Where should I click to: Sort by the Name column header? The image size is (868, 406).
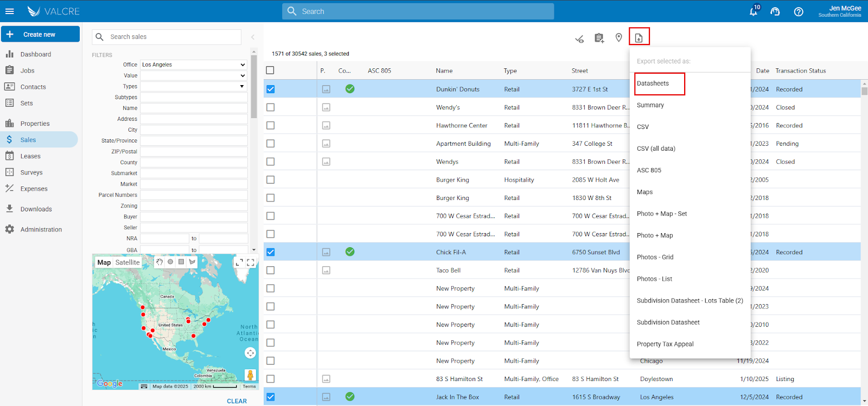[x=444, y=70]
